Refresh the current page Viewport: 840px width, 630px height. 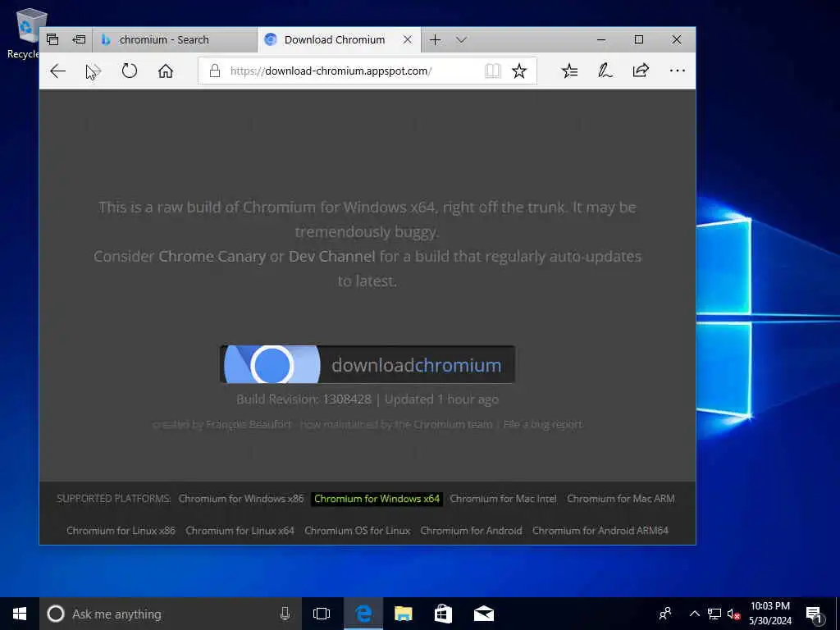click(x=129, y=71)
